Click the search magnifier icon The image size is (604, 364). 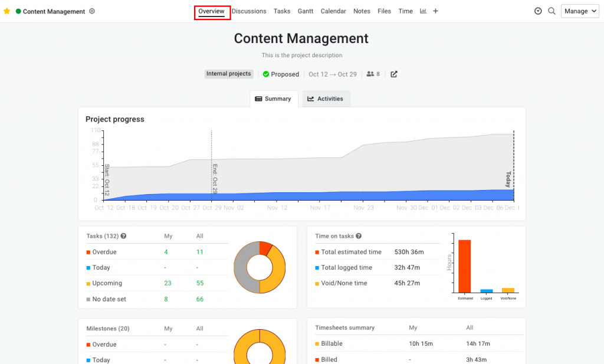pos(552,11)
